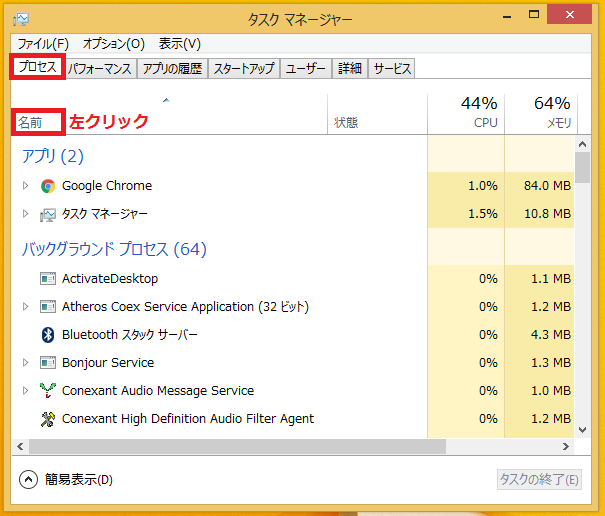Select the Google Chrome row name
The image size is (605, 516).
107,186
